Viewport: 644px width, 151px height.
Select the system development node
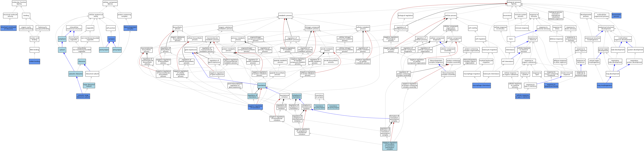[635, 50]
